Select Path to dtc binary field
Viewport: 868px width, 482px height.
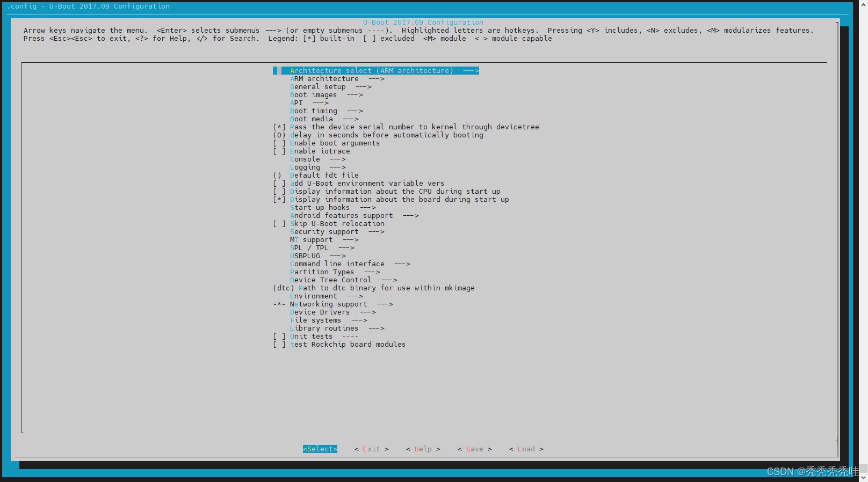pyautogui.click(x=374, y=288)
